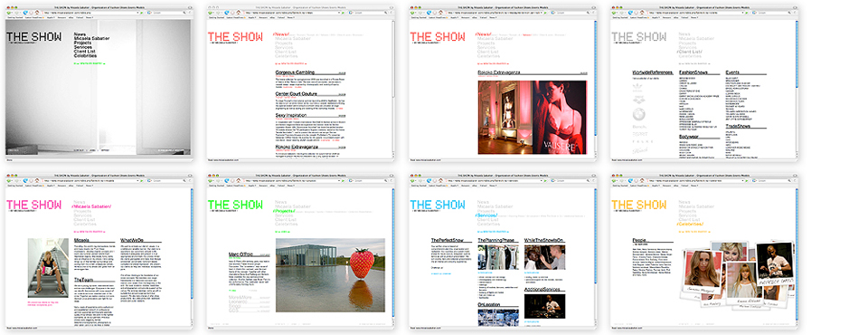The height and width of the screenshot is (335, 868).
Task: Click the Back arrow in the black-logo home window
Action: click(8, 13)
